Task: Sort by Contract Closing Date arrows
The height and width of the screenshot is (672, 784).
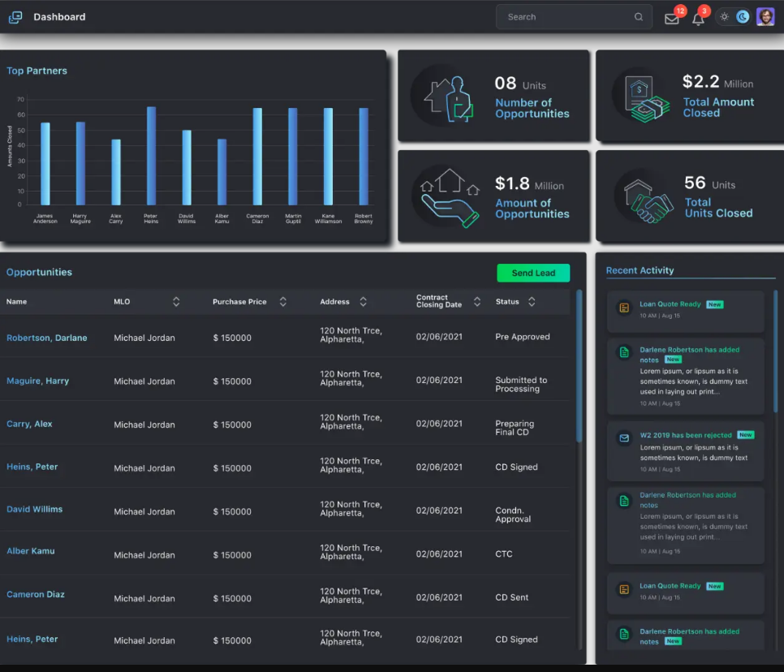Action: point(477,301)
